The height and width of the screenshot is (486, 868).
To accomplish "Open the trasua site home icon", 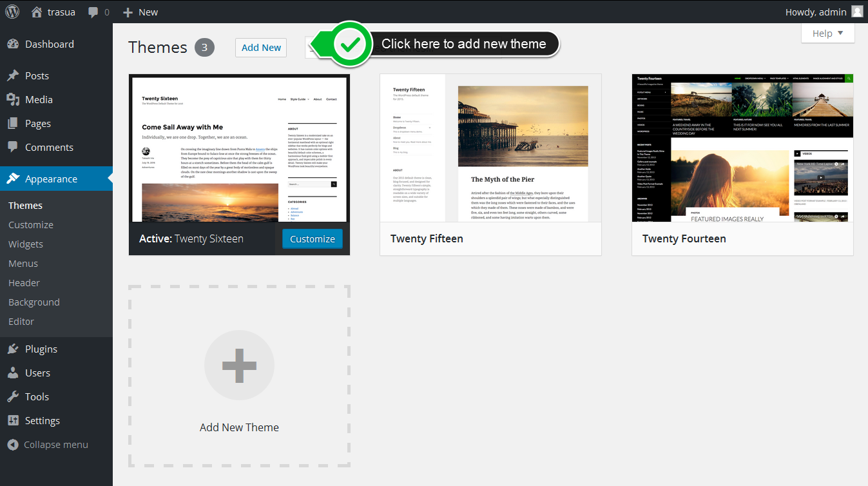I will (37, 12).
